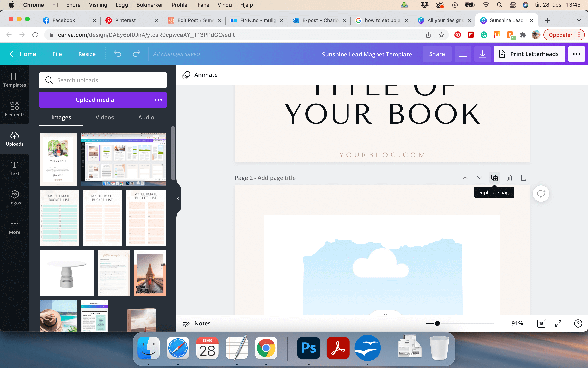Click the uploads panel scrollbar
The width and height of the screenshot is (588, 368).
tap(173, 153)
